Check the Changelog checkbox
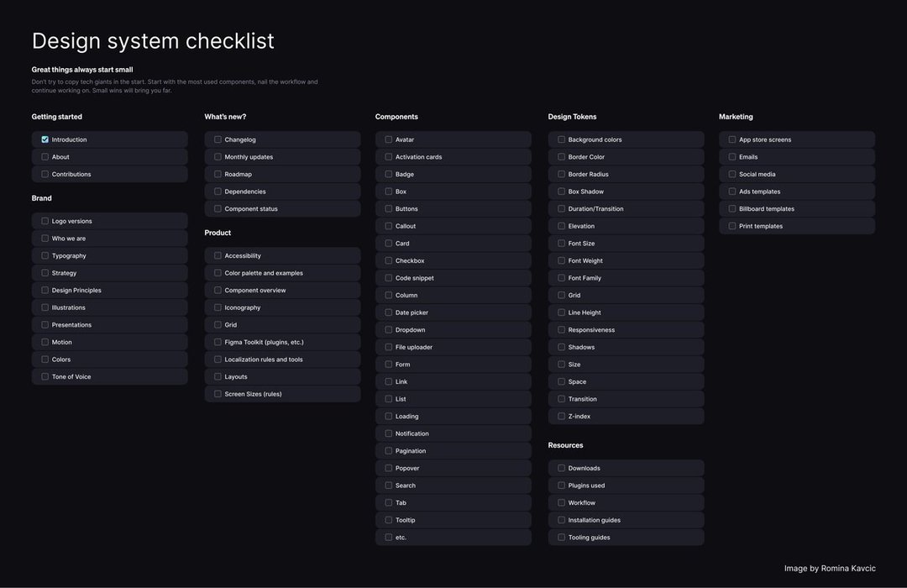Screen dimensions: 907x588 218,139
